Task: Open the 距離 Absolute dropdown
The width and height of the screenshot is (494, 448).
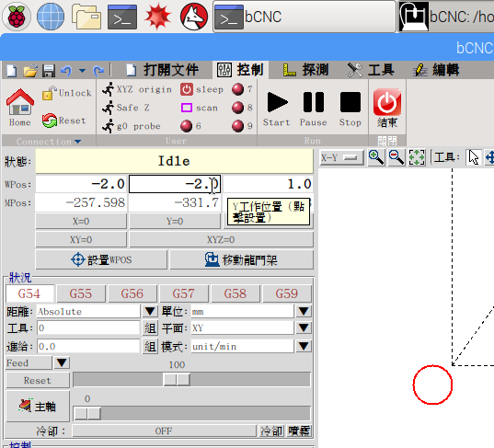Action: 150,312
